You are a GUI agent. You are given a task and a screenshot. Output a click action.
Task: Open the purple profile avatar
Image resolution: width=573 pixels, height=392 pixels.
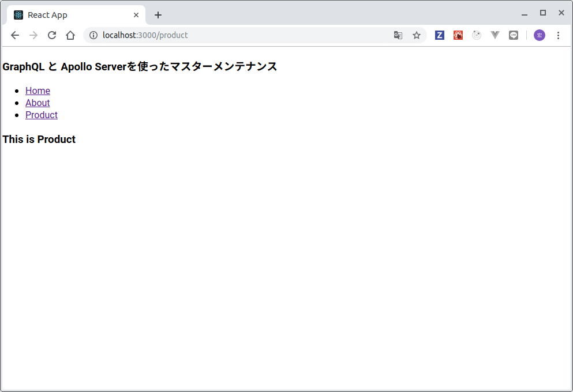pos(540,35)
